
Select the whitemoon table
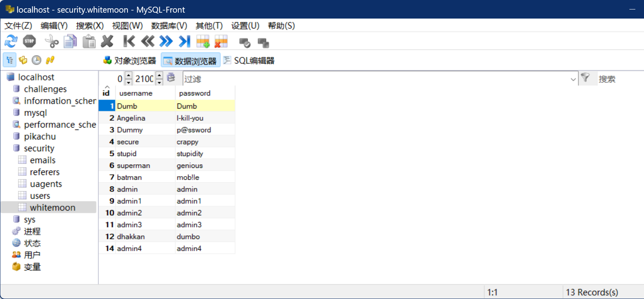[49, 207]
